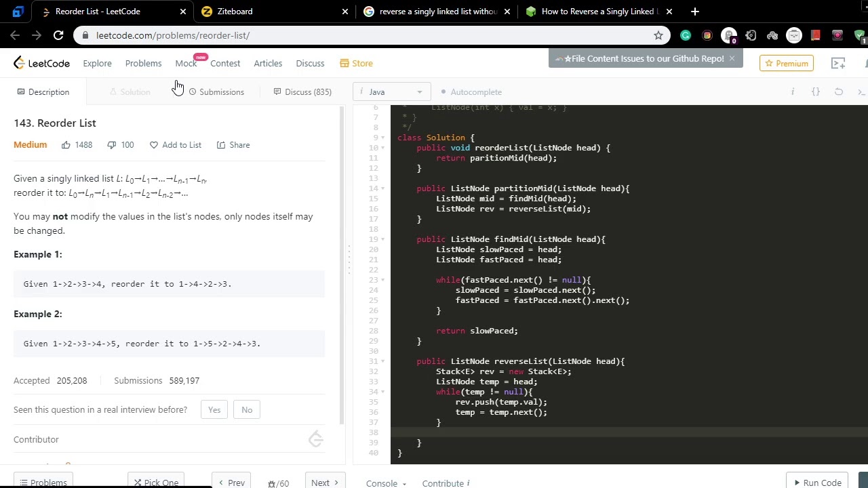The height and width of the screenshot is (488, 868).
Task: Open the Grammarly extension icon
Action: [686, 35]
